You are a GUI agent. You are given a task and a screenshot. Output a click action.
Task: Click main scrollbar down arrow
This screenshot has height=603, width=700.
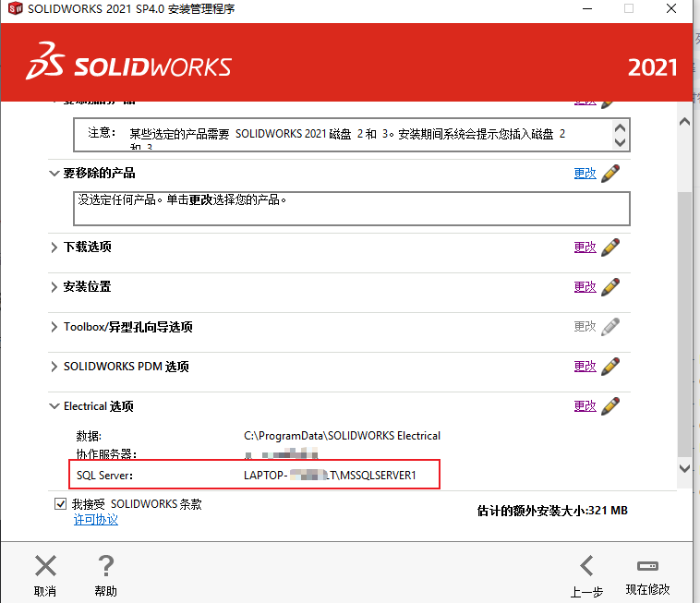pos(684,468)
